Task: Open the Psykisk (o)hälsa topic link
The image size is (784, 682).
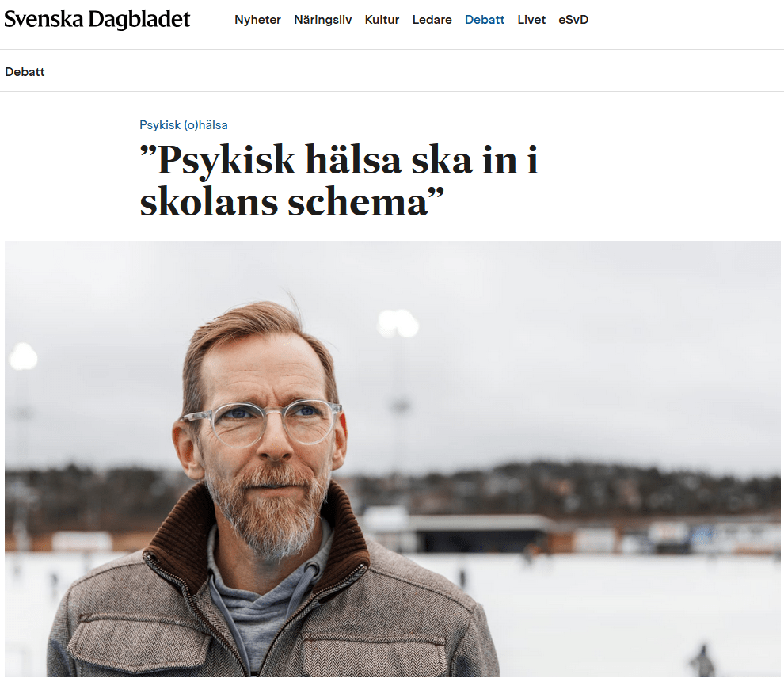Action: pos(184,125)
